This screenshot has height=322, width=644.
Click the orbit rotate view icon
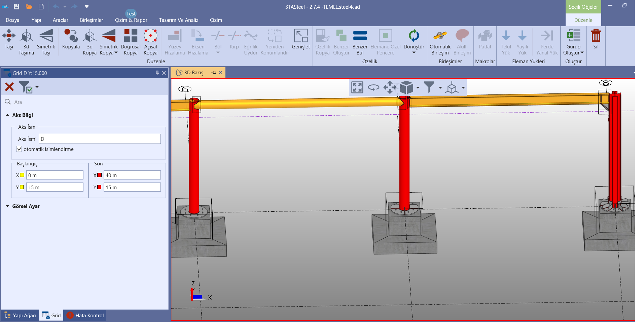click(373, 87)
